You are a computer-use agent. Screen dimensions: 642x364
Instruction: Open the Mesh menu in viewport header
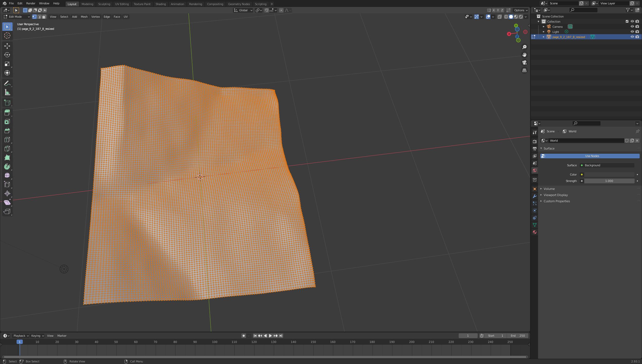(x=84, y=17)
